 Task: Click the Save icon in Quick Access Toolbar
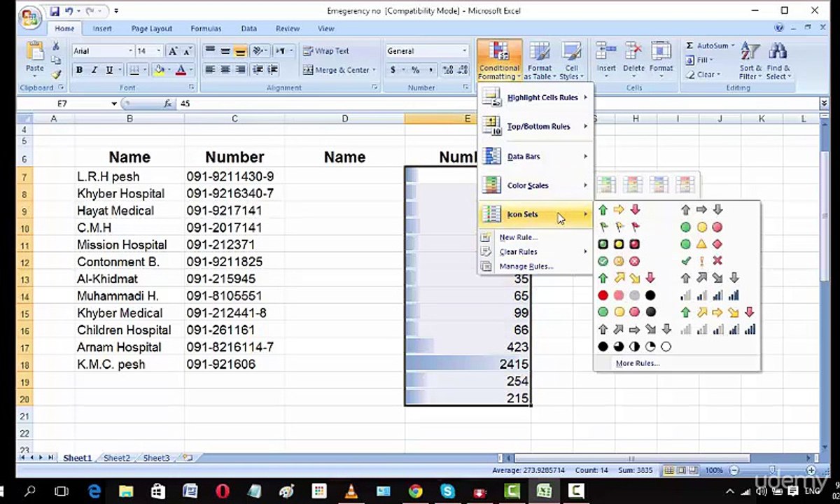pos(55,11)
